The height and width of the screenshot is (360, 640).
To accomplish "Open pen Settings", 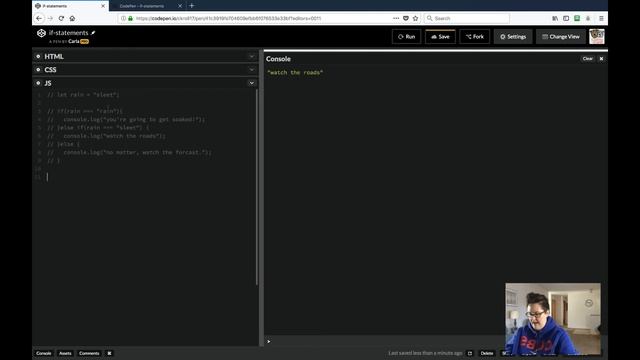I will [x=513, y=36].
